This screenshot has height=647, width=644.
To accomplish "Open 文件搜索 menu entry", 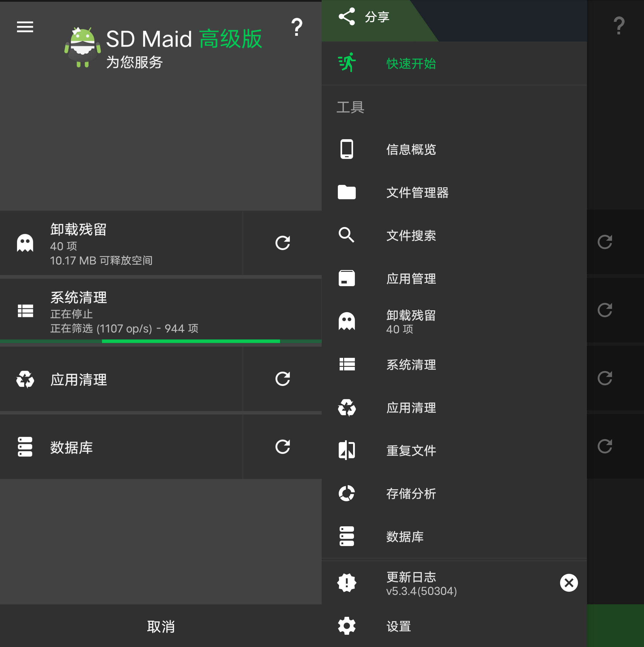I will (x=454, y=235).
